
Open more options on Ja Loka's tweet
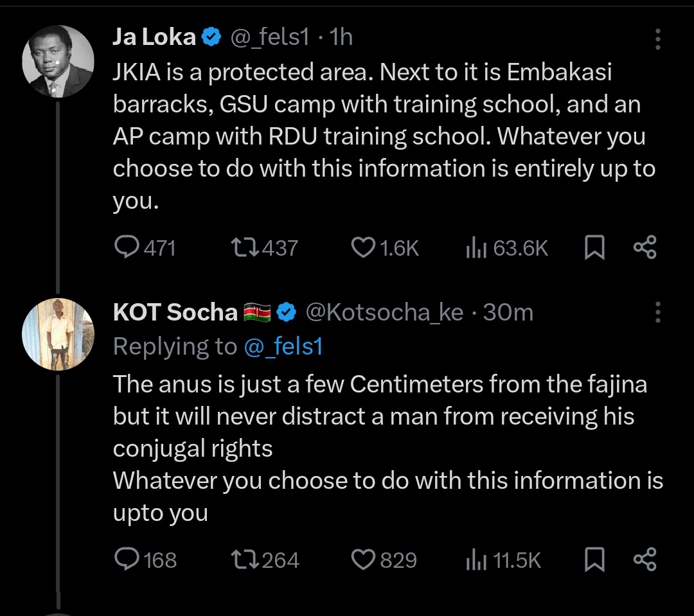click(x=657, y=39)
